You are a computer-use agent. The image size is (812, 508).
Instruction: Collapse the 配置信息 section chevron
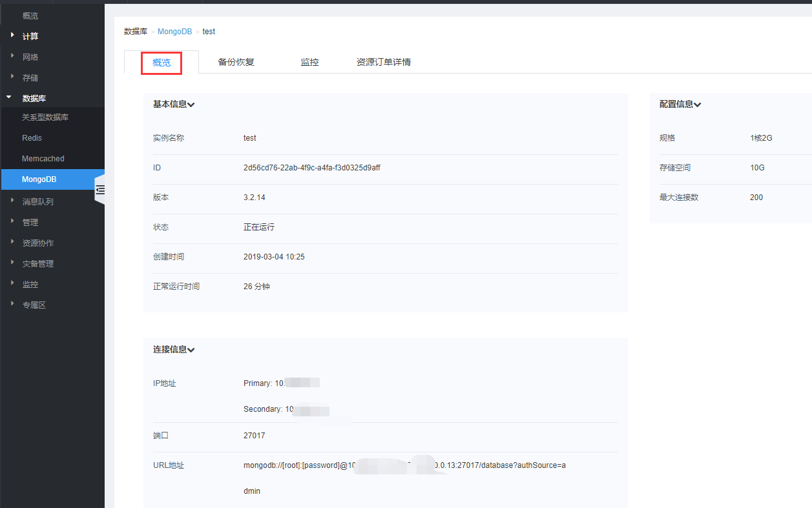pyautogui.click(x=698, y=105)
